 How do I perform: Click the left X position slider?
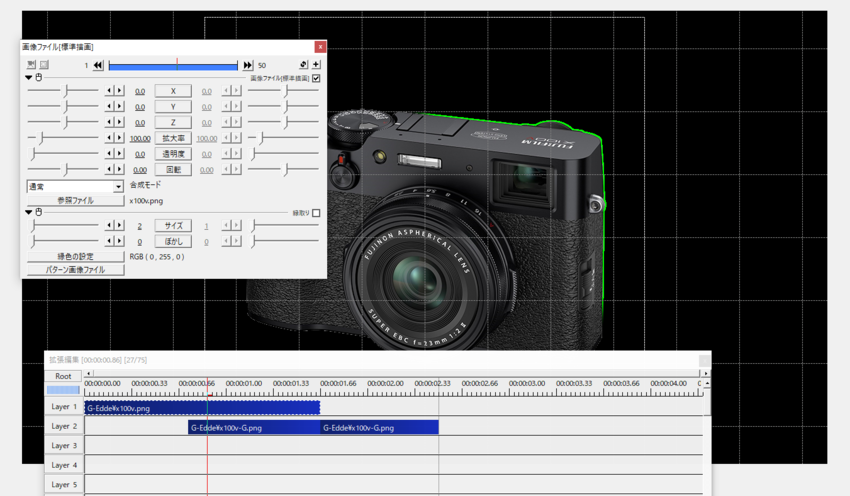coord(63,91)
